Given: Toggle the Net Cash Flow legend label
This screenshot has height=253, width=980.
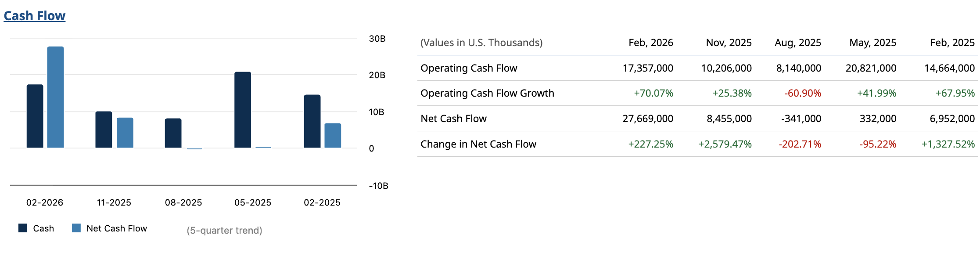Looking at the screenshot, I should coord(117,228).
